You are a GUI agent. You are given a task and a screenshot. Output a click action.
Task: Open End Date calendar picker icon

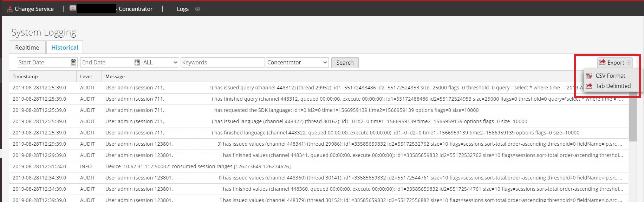click(137, 62)
